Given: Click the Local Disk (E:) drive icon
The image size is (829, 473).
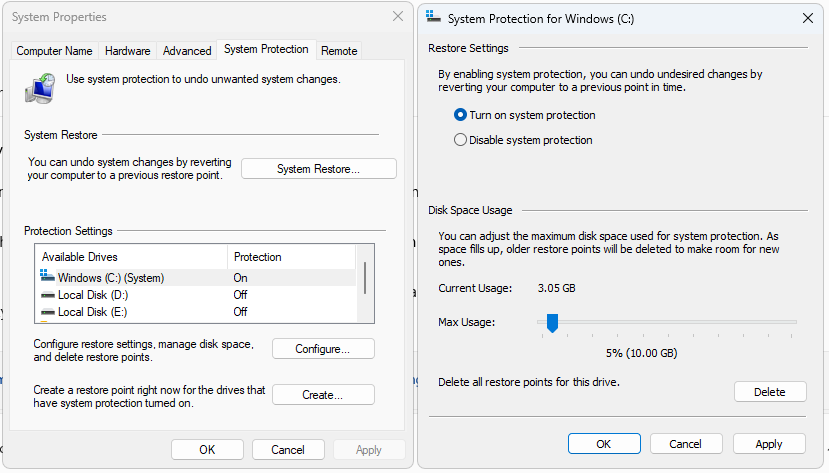Looking at the screenshot, I should [x=48, y=312].
